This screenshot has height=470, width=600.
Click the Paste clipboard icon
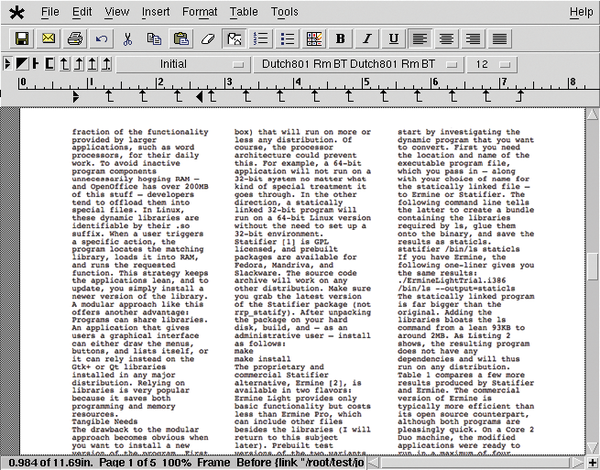pos(180,39)
